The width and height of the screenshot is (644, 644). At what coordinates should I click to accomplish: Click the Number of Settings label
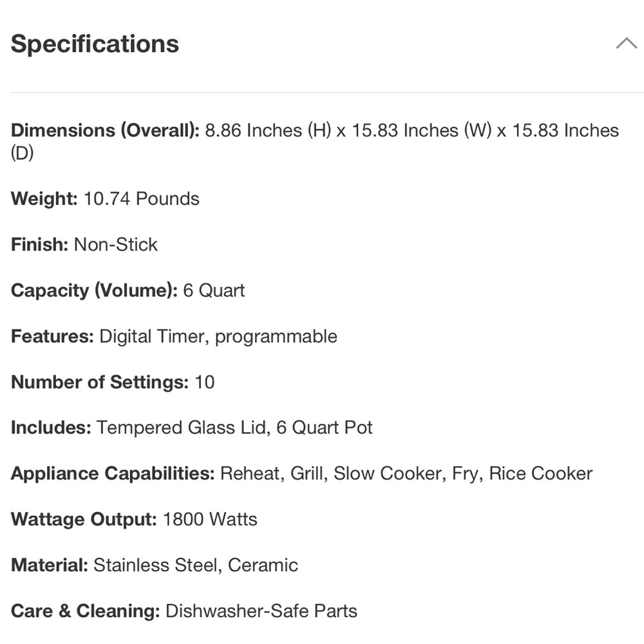pos(100,382)
